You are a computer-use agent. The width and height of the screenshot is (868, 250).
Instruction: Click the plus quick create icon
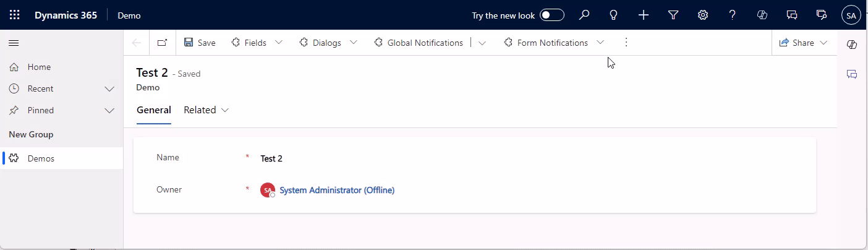(x=644, y=15)
